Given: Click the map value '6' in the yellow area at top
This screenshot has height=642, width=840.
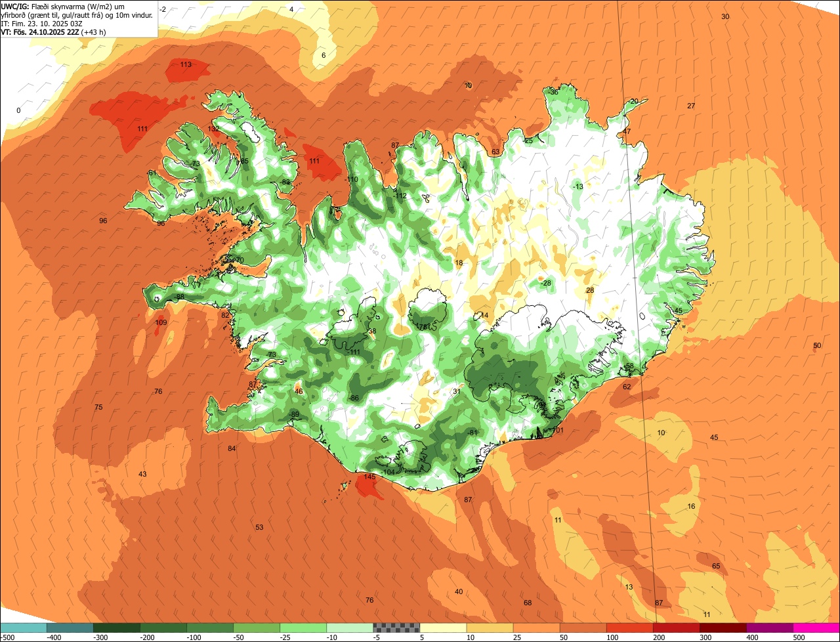Looking at the screenshot, I should [324, 55].
